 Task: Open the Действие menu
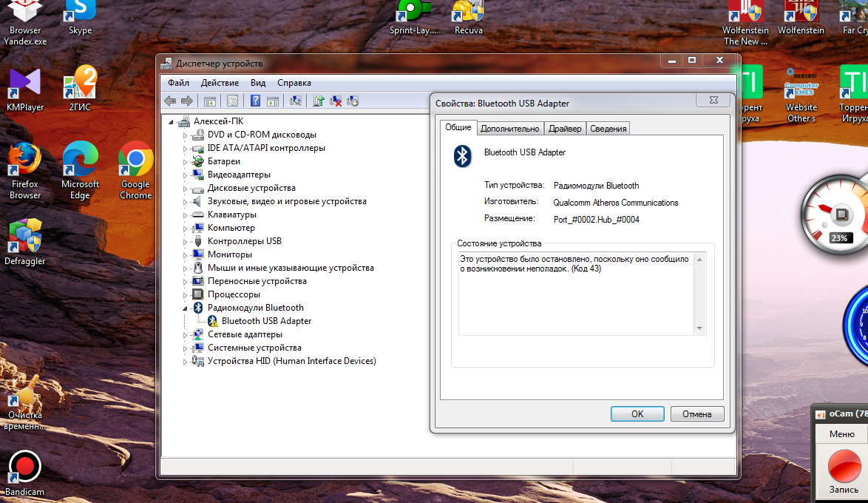pyautogui.click(x=220, y=83)
